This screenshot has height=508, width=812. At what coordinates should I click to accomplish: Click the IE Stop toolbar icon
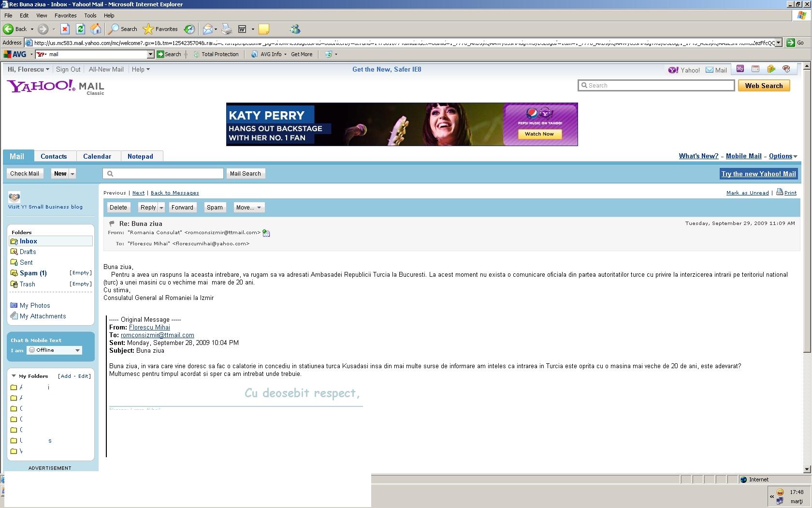tap(65, 29)
